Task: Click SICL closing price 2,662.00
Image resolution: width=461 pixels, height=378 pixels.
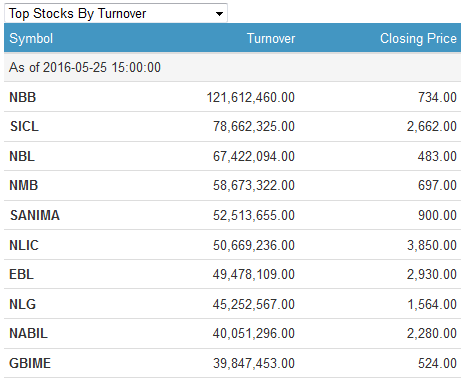Action: [432, 127]
